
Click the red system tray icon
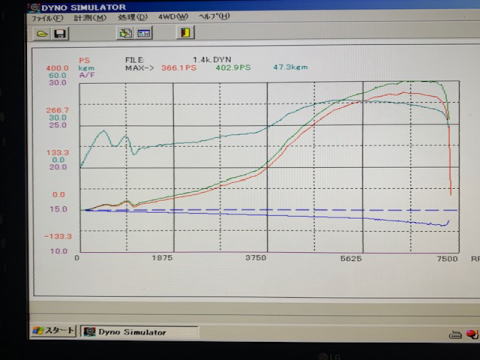point(473,334)
